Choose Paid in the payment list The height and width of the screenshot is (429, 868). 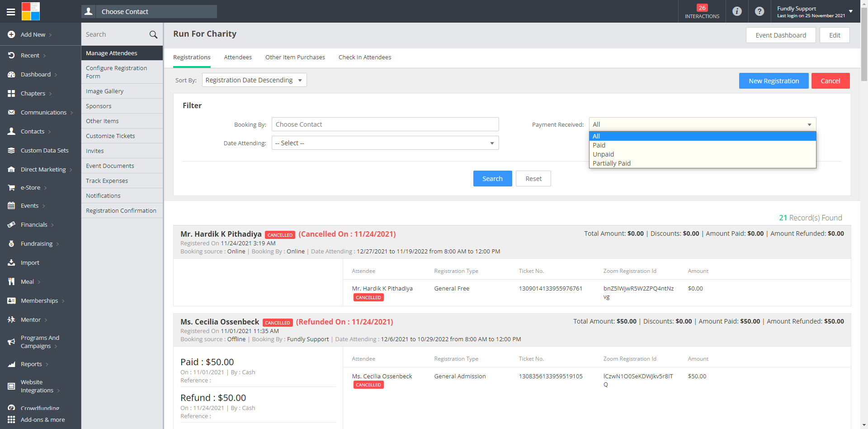click(703, 145)
